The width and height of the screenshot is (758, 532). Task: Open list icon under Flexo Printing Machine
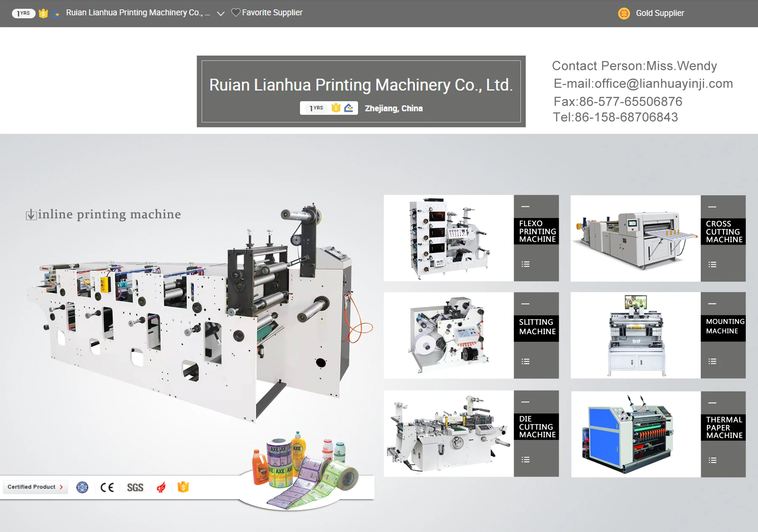pos(525,264)
